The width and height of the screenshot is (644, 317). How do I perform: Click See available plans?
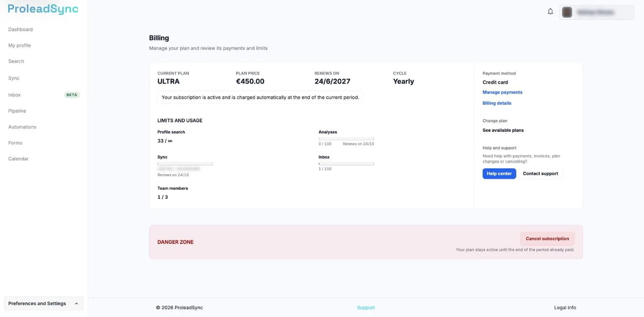point(503,130)
